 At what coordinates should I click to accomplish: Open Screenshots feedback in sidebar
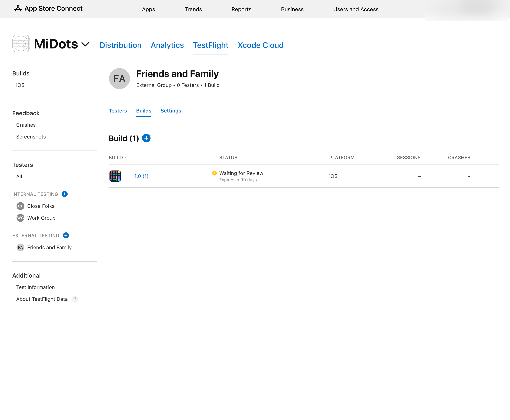click(x=31, y=137)
